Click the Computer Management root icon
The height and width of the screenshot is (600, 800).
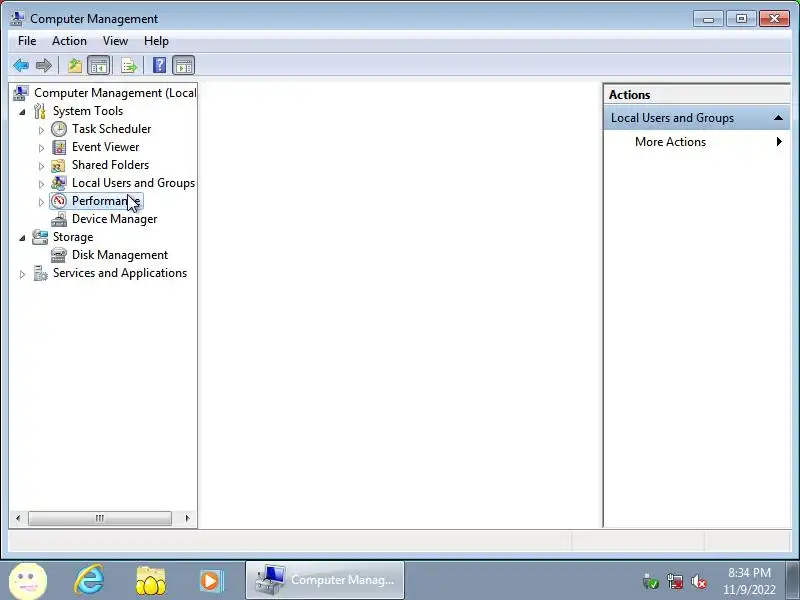(21, 93)
